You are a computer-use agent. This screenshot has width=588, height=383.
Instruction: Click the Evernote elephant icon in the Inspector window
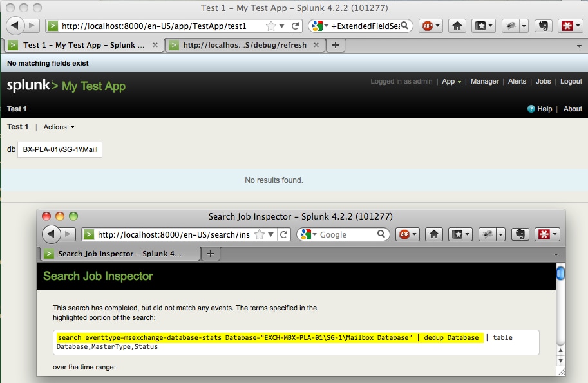[520, 234]
